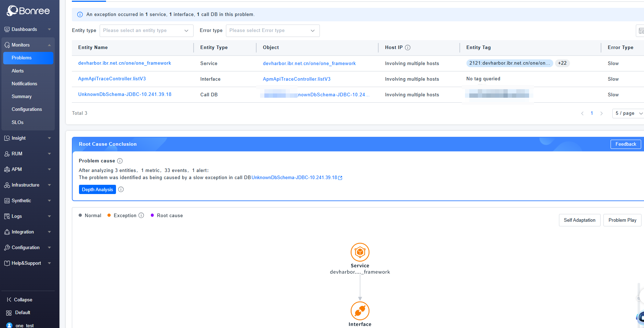The width and height of the screenshot is (644, 328).
Task: Click the Problem Play button
Action: point(622,220)
